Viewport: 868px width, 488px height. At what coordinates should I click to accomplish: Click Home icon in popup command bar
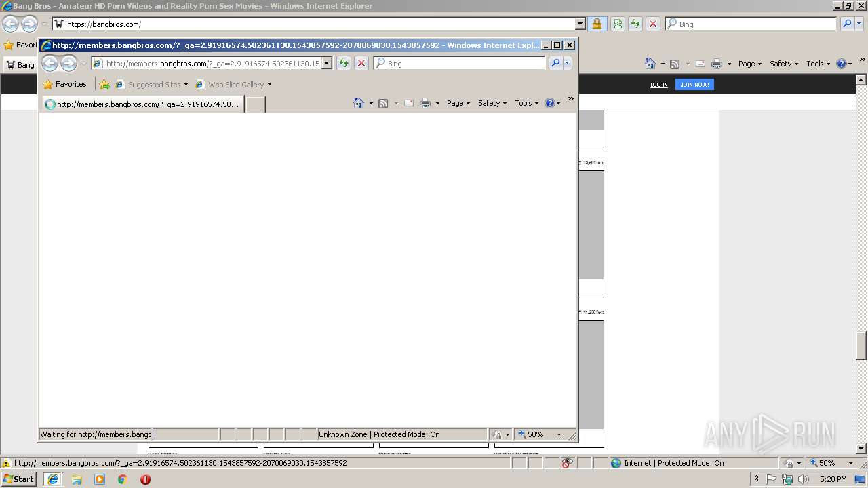(359, 103)
